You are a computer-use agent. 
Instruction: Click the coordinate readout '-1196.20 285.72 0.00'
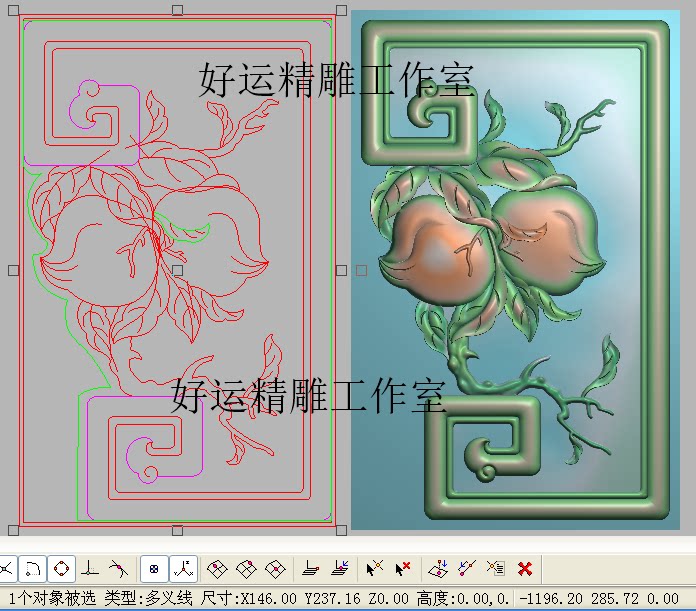[599, 599]
